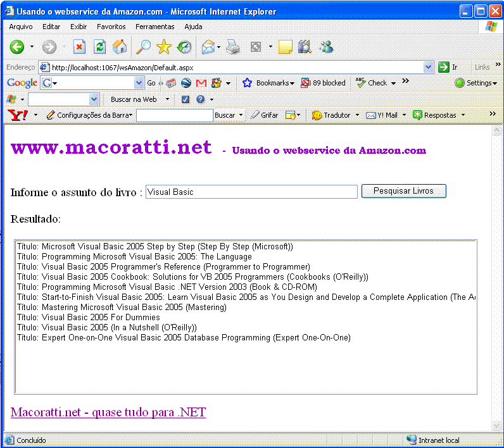The height and width of the screenshot is (448, 504).
Task: Click the Google Earth globe icon
Action: pos(186,83)
